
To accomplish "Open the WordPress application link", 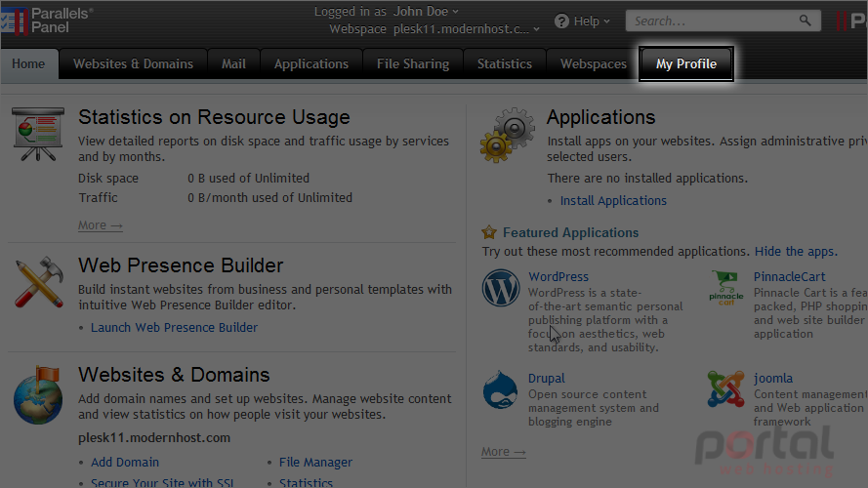I will coord(558,276).
